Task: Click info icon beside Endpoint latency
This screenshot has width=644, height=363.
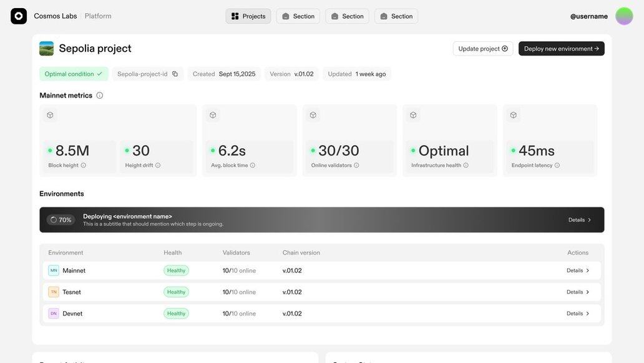Action: (x=557, y=166)
